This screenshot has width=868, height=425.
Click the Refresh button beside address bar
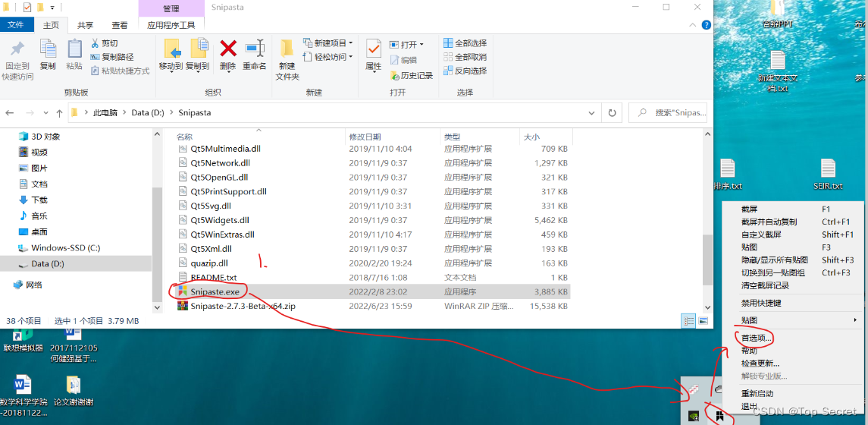pyautogui.click(x=612, y=112)
